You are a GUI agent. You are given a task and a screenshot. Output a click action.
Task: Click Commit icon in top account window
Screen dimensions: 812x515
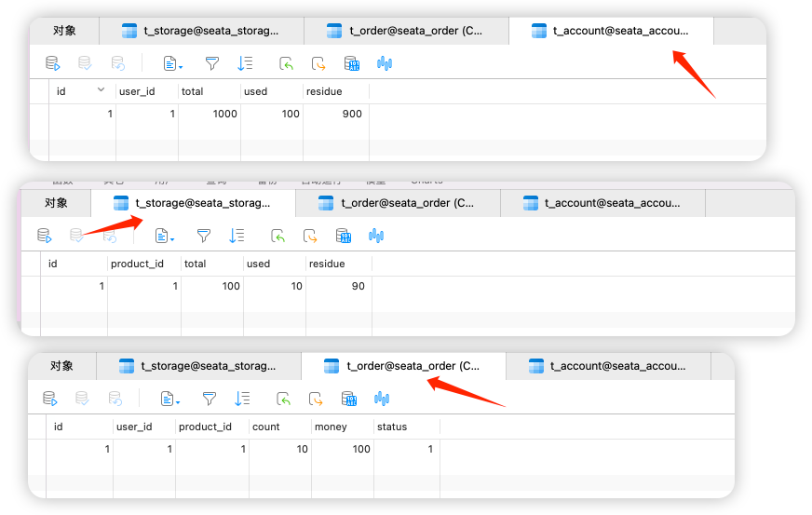[x=85, y=63]
